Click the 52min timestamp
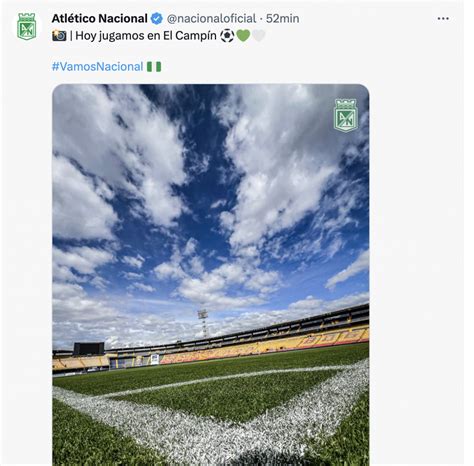This screenshot has height=466, width=474. [x=282, y=19]
